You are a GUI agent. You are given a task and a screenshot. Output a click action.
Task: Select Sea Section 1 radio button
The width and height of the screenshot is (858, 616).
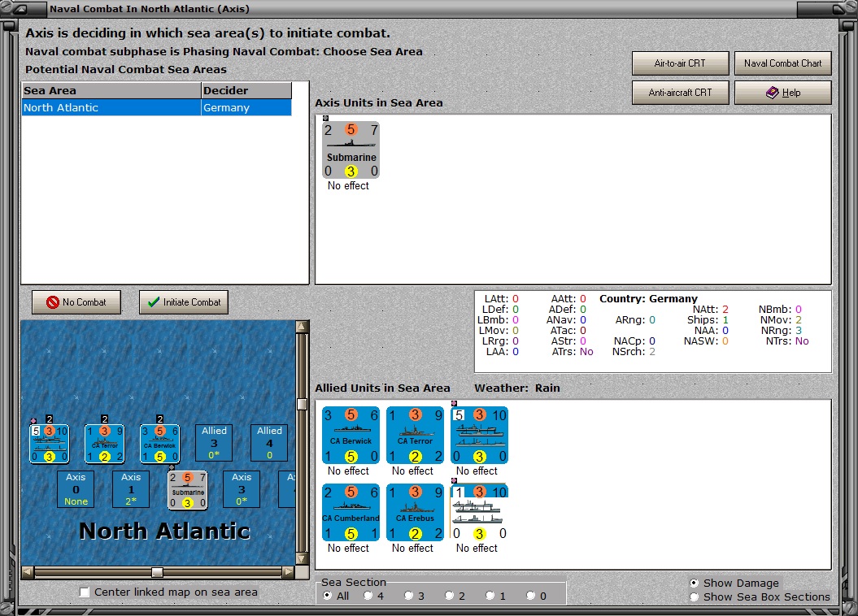pos(490,596)
